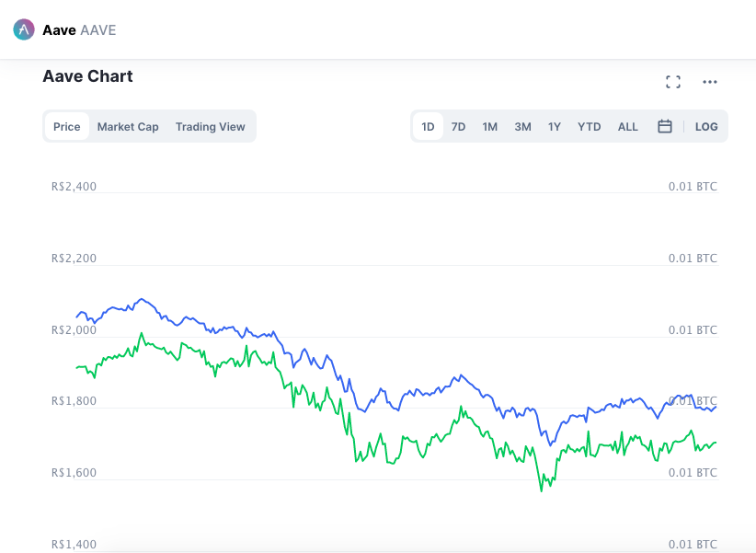Open the three-dots more options menu

[x=710, y=82]
